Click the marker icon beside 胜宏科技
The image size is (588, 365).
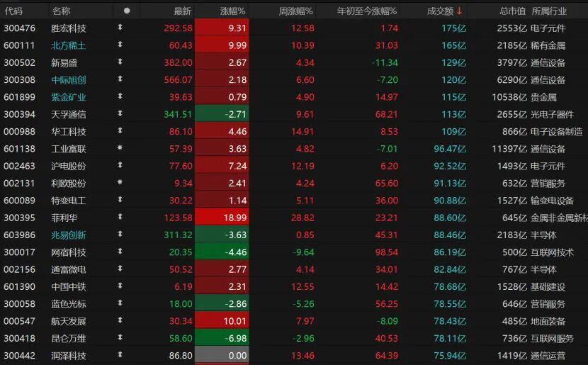[120, 28]
